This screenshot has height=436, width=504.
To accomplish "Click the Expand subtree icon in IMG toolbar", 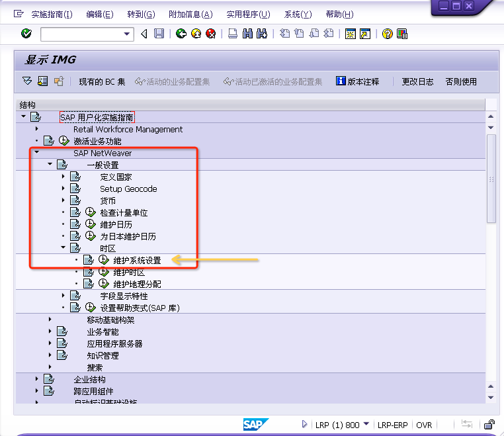I will pyautogui.click(x=27, y=81).
